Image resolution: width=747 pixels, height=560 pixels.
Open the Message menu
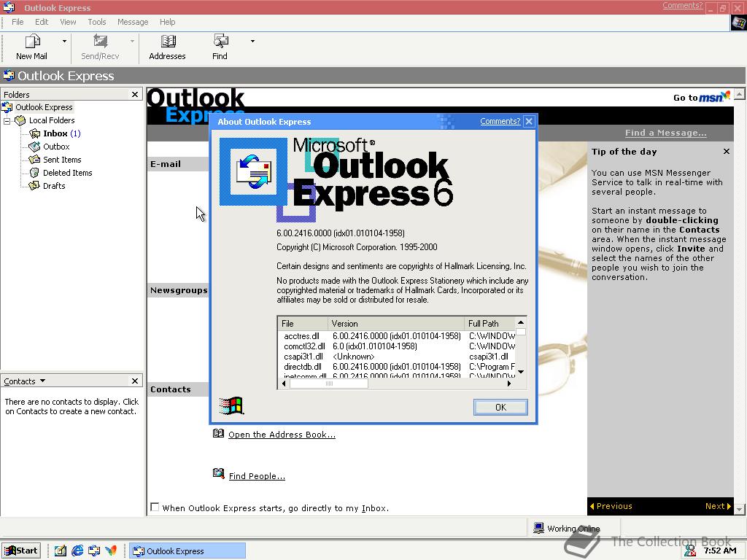coord(133,22)
